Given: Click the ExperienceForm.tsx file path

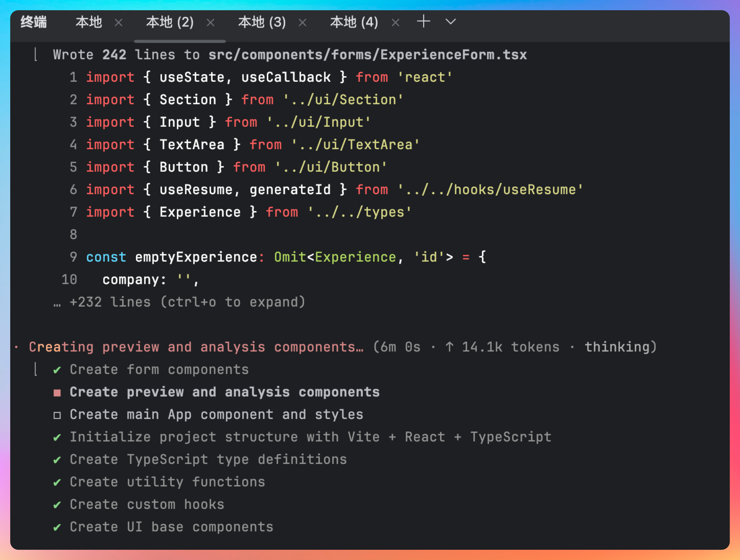Looking at the screenshot, I should click(367, 55).
